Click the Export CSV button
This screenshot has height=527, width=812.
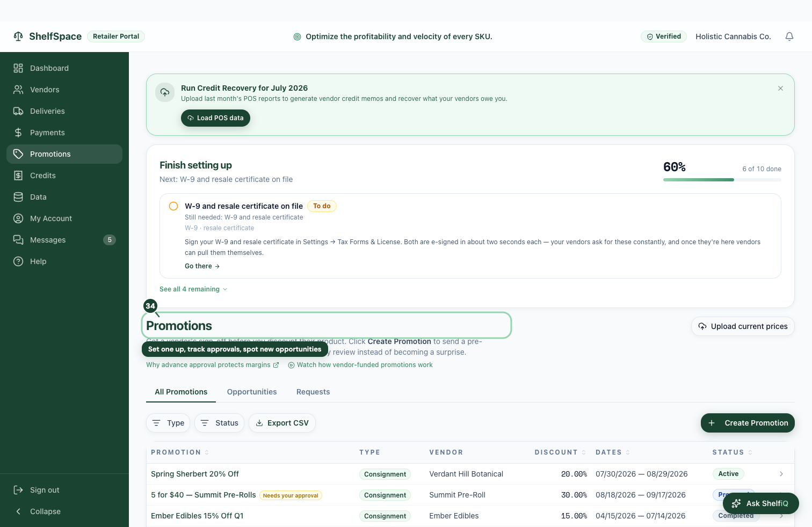282,423
